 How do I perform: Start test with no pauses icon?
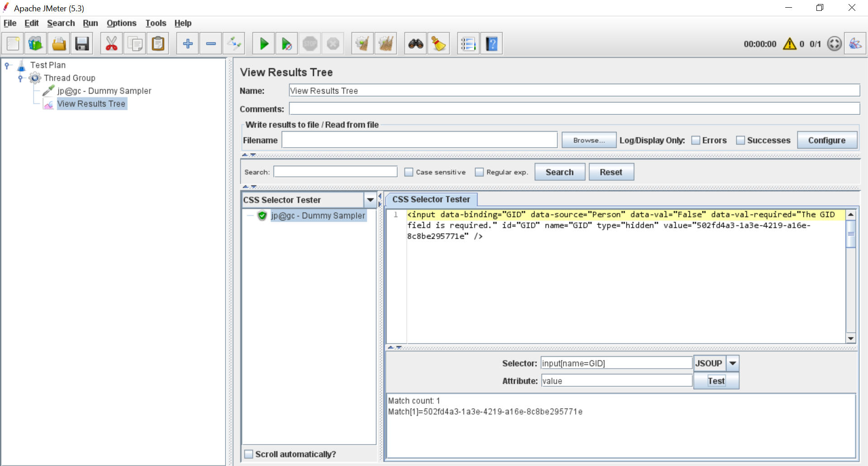[287, 44]
